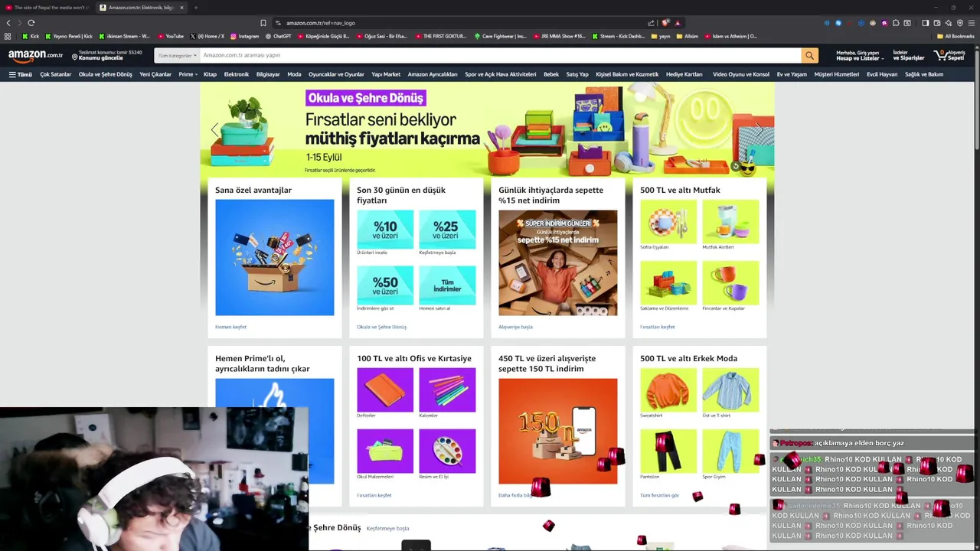980x551 pixels.
Task: Open Brave Shields lion icon
Action: [665, 23]
